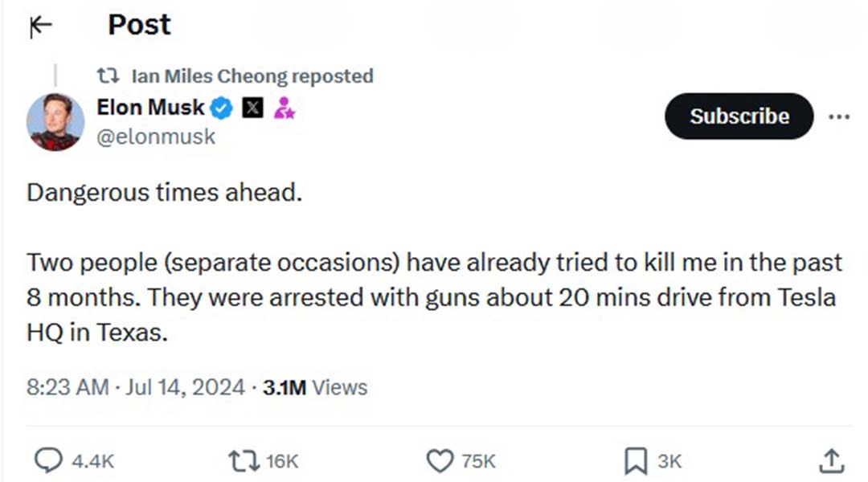Click the black X affiliation badge
The image size is (868, 482).
pos(253,108)
